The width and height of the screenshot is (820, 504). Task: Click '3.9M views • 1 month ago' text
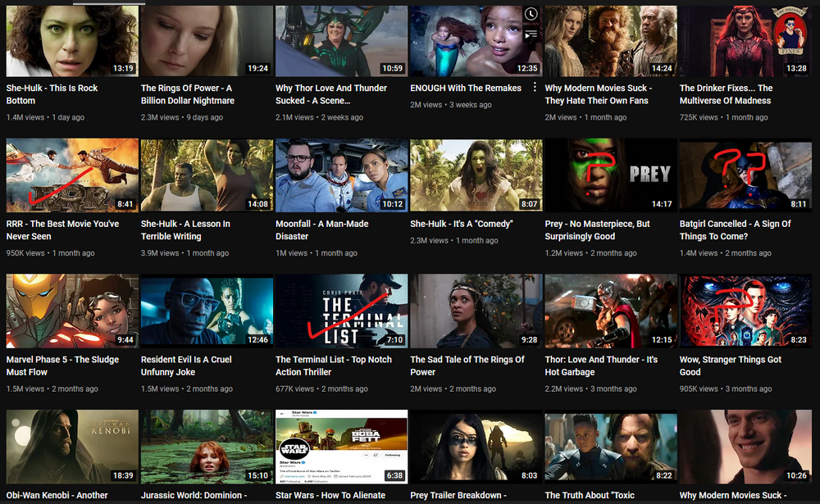[184, 253]
